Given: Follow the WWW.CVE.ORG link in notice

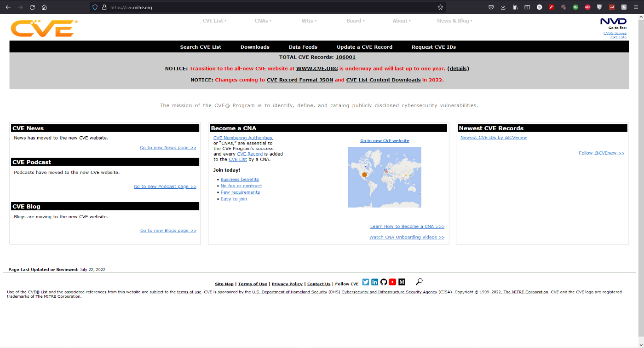Looking at the screenshot, I should [x=317, y=69].
